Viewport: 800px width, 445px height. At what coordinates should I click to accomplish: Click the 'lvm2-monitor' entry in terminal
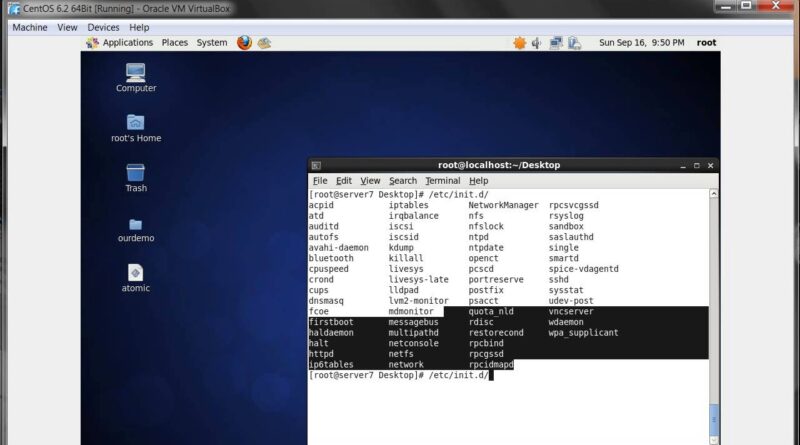pos(418,301)
